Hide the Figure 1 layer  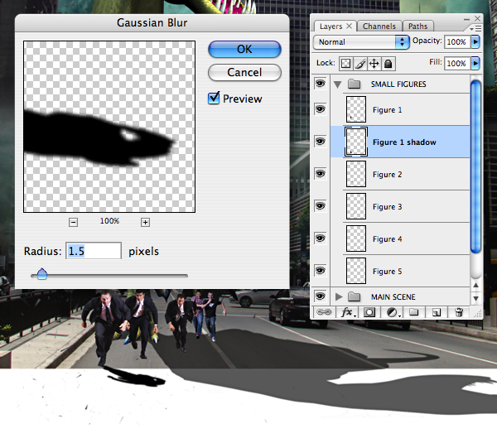(x=320, y=109)
